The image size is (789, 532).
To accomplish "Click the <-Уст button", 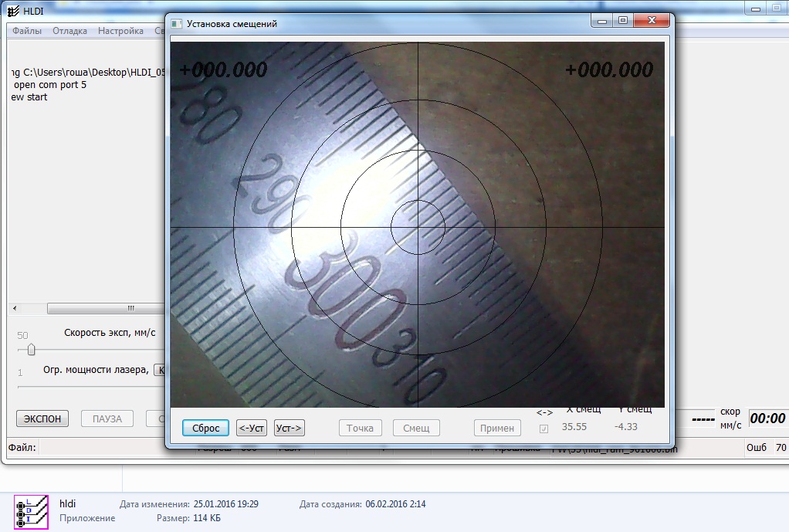I will (x=252, y=428).
